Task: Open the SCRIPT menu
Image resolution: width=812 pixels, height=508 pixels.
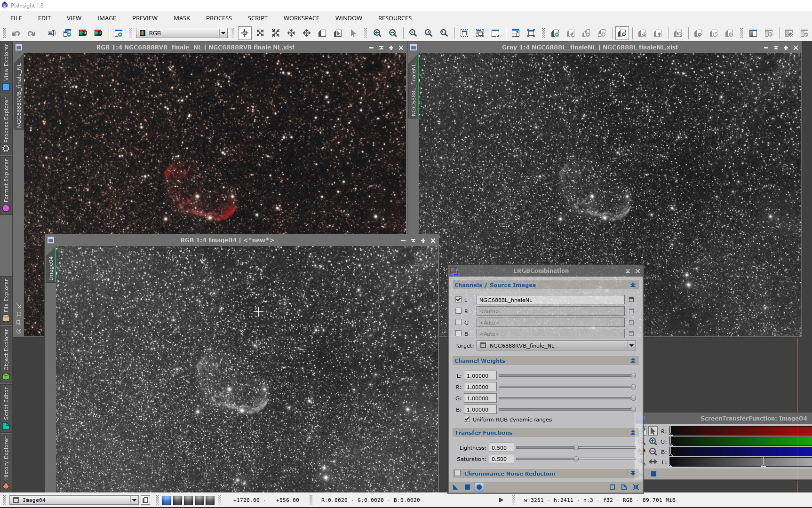Action: pos(258,18)
